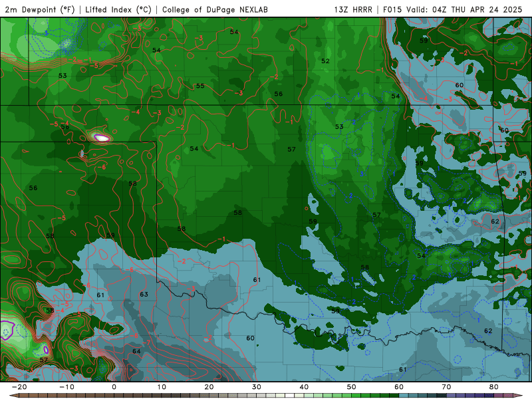Click the 30 tick label on colorbar
532x399 pixels.
pyautogui.click(x=257, y=387)
